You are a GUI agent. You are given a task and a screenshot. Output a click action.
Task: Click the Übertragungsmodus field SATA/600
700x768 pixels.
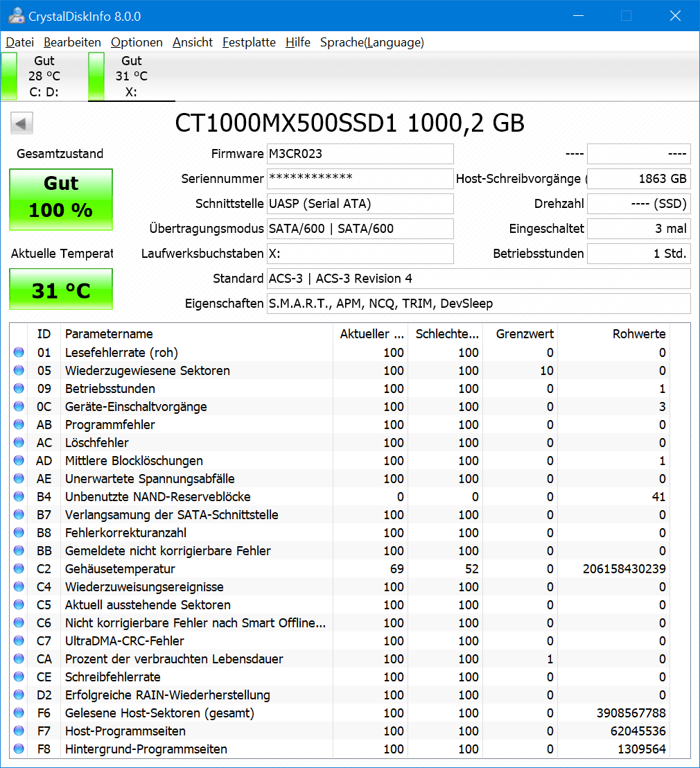[x=360, y=229]
